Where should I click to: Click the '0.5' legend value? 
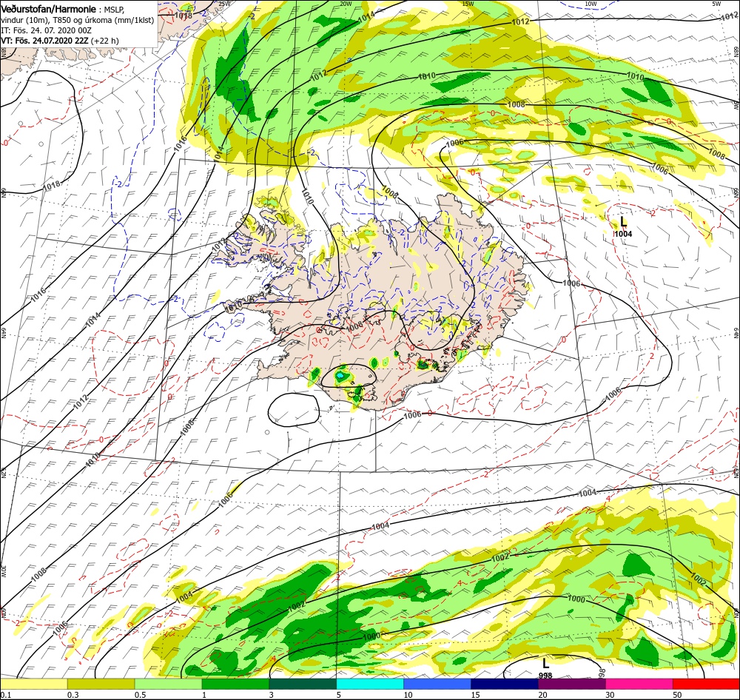(x=140, y=695)
